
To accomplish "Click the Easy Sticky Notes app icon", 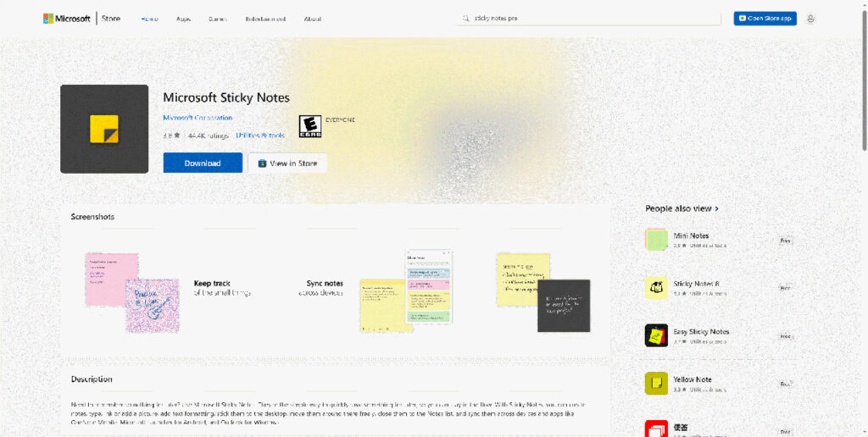I will click(656, 335).
